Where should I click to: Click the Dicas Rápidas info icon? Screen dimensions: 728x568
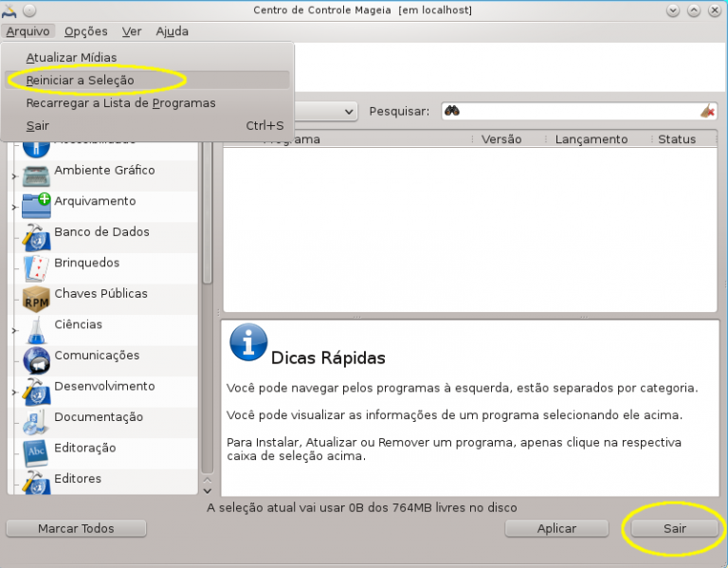248,342
